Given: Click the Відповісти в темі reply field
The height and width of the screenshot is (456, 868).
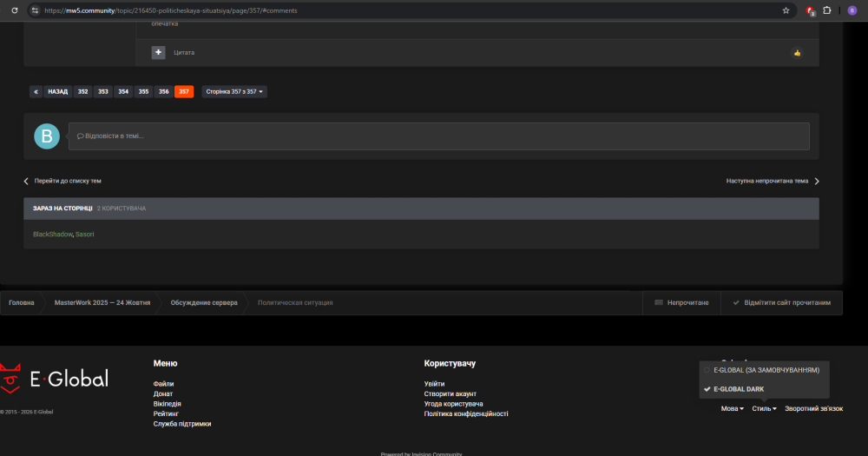Looking at the screenshot, I should pyautogui.click(x=438, y=136).
